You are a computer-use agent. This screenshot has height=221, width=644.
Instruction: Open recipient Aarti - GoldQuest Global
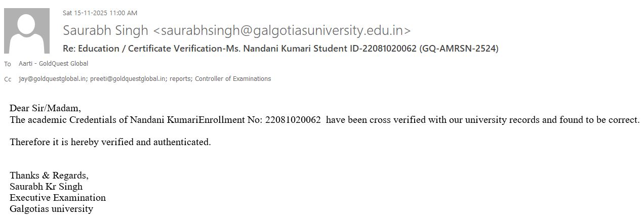pos(53,64)
